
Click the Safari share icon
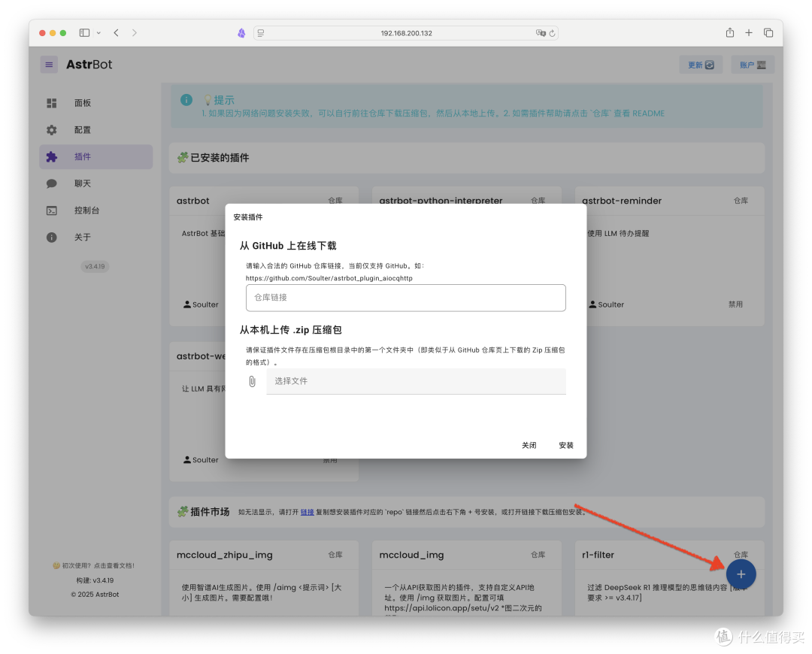[x=729, y=32]
